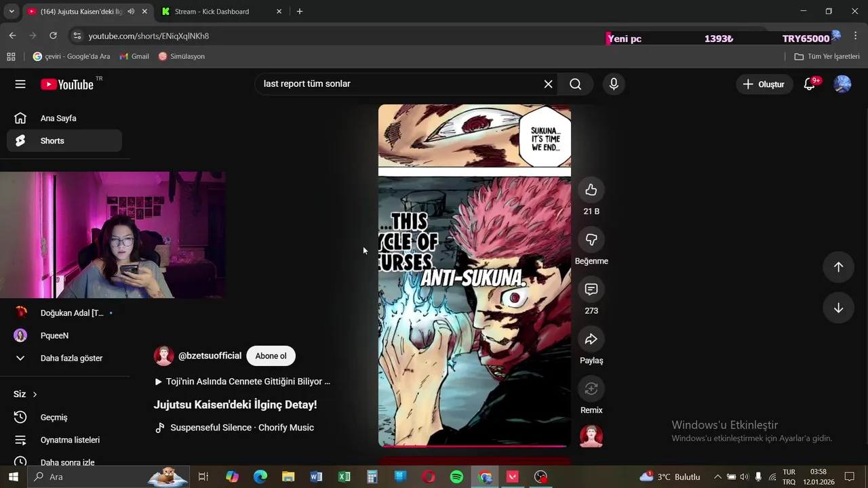Share the short via Paylaş arrow
Image resolution: width=868 pixels, height=488 pixels.
591,339
